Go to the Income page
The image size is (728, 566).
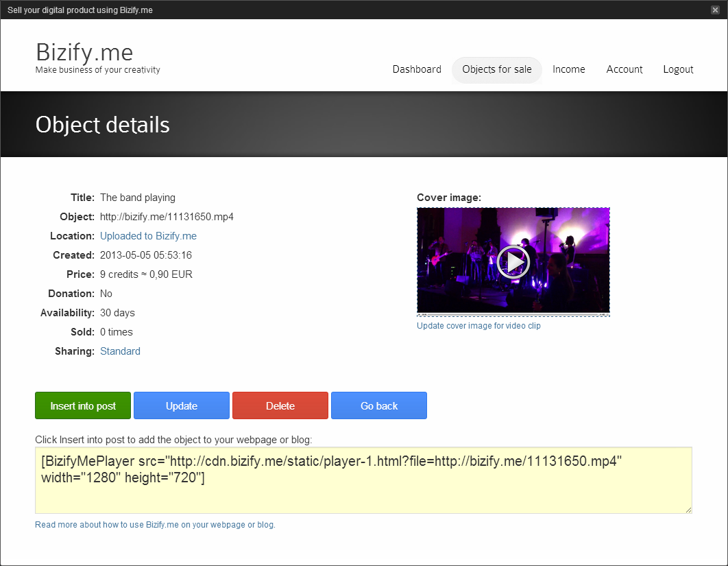coord(569,69)
